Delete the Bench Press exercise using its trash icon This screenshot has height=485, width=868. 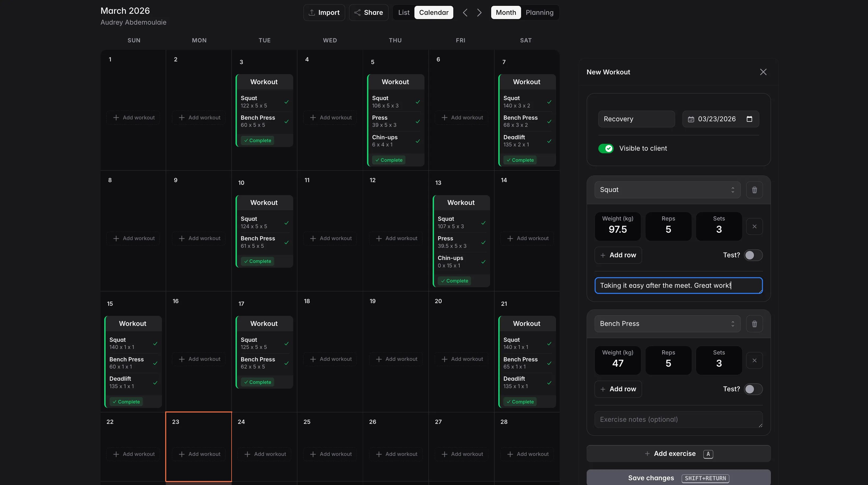754,324
